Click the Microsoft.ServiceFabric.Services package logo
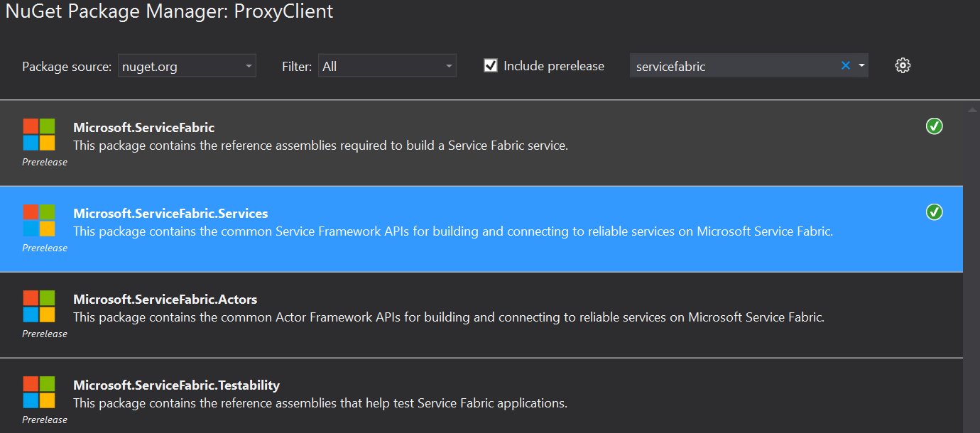 [x=38, y=220]
